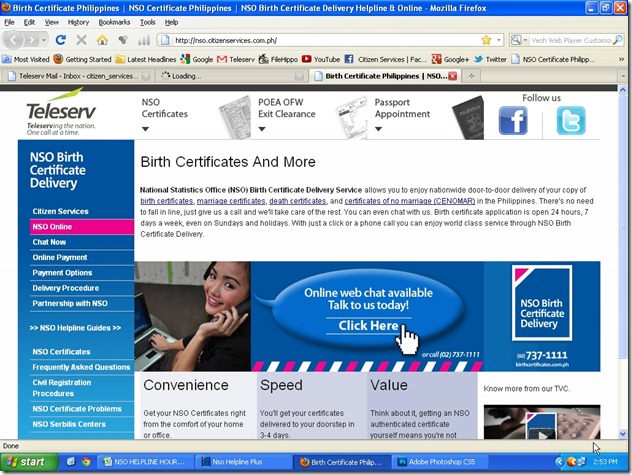Click the marriage certificates link

(x=231, y=201)
